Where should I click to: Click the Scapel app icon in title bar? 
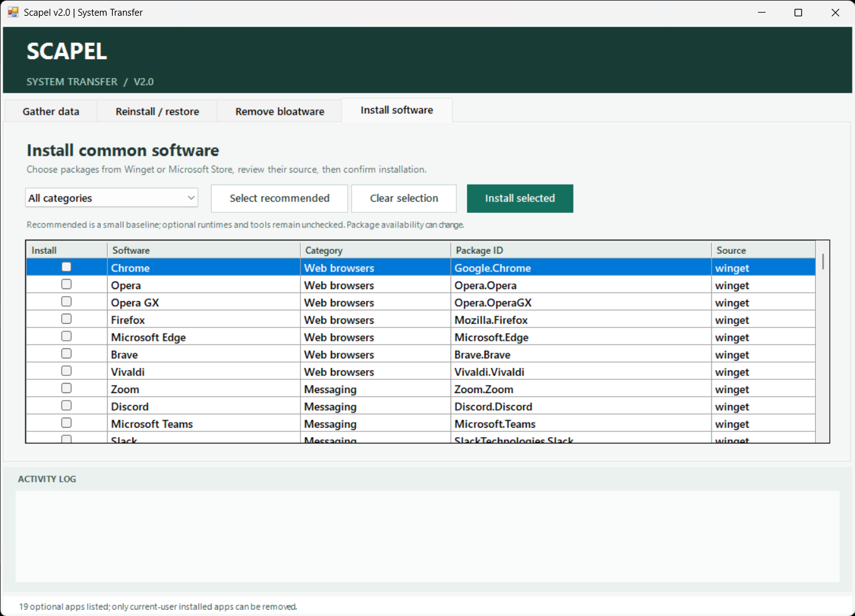[13, 12]
